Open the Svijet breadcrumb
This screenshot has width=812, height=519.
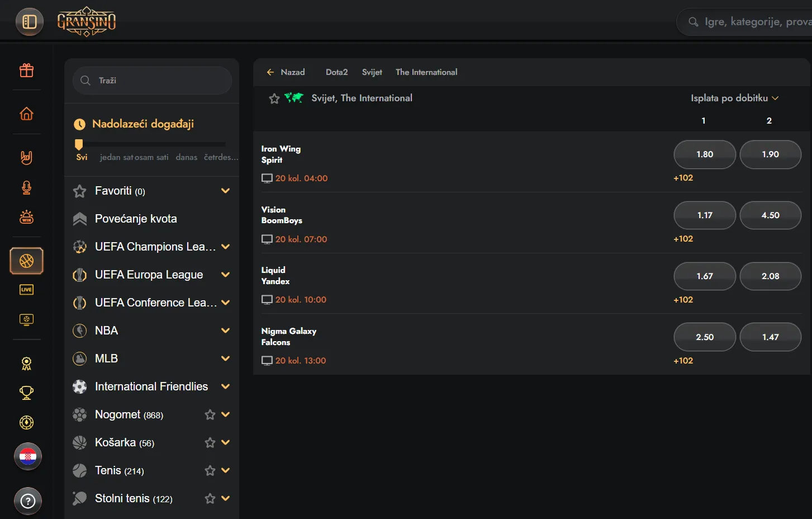(372, 72)
